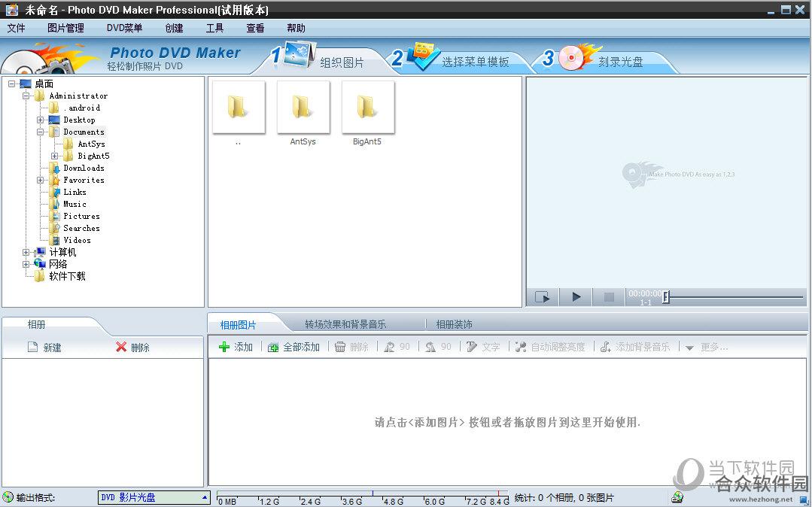Click the 输出格式 disc icon
This screenshot has width=812, height=507.
tap(8, 498)
